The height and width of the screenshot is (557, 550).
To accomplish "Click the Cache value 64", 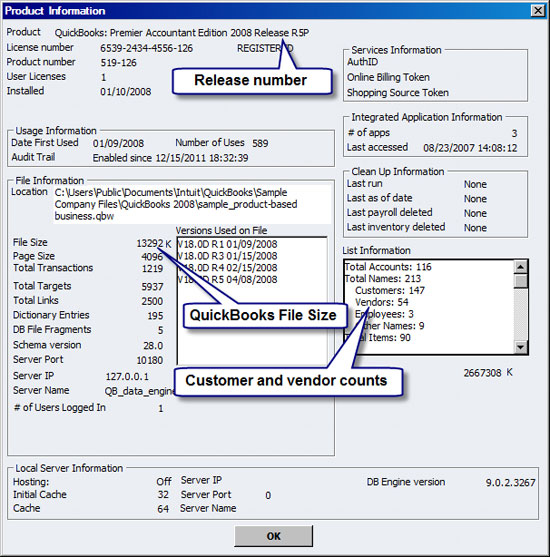I will coord(163,509).
